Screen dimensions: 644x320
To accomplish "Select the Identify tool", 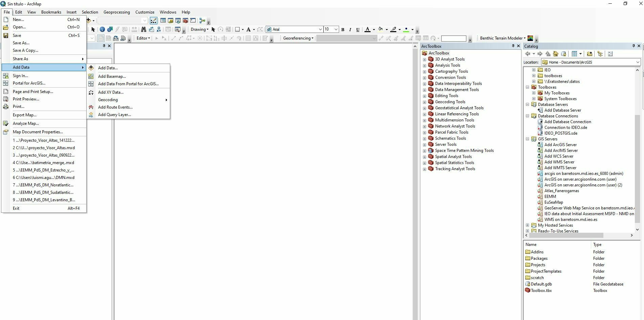I will (102, 29).
